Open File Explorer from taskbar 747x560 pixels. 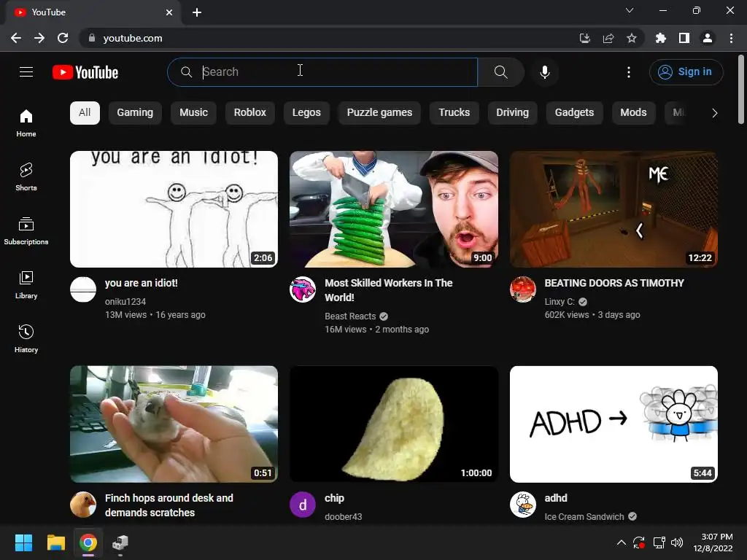pos(55,542)
